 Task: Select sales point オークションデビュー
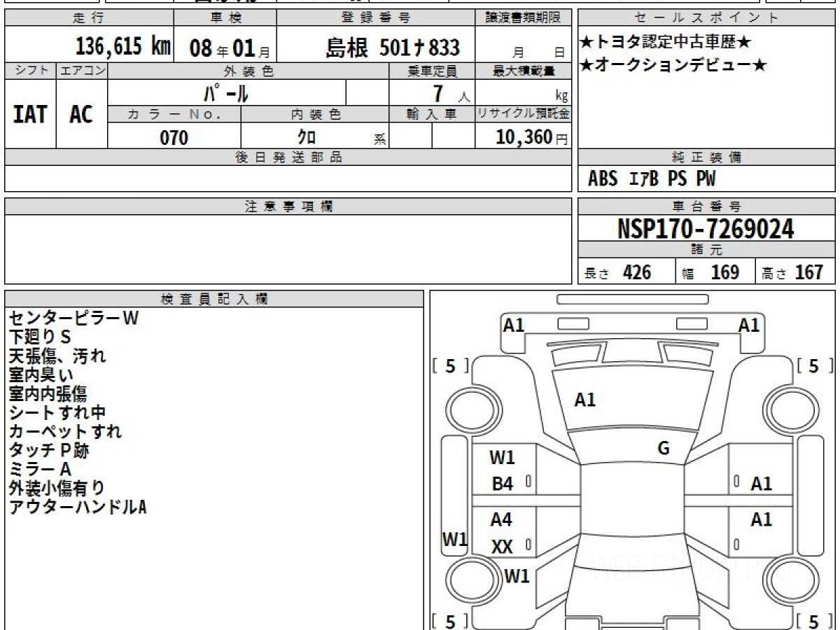tap(673, 66)
